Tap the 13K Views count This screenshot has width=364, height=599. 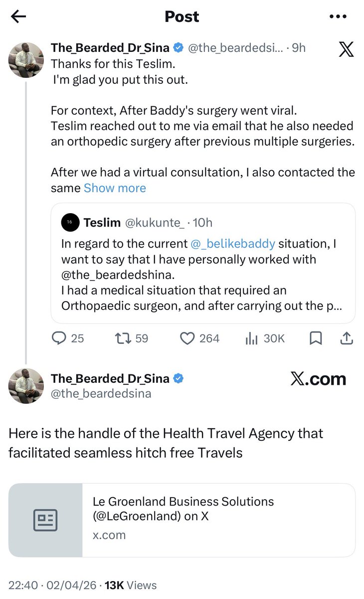[x=131, y=585]
